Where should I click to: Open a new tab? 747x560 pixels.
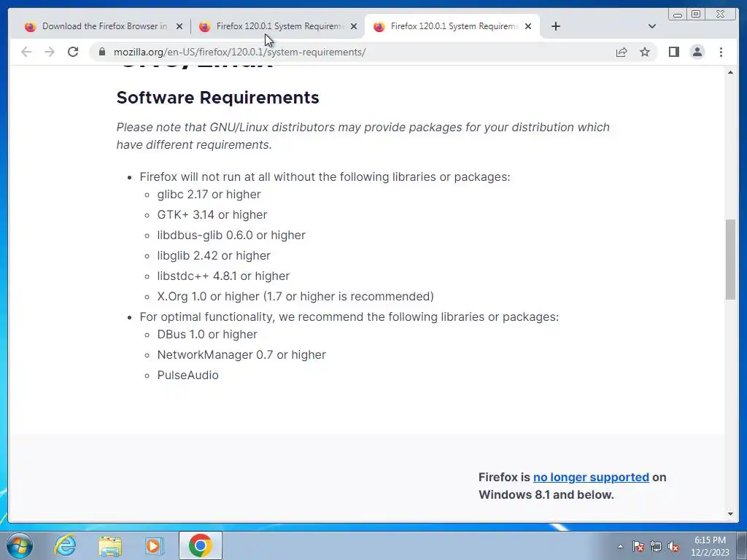(555, 26)
